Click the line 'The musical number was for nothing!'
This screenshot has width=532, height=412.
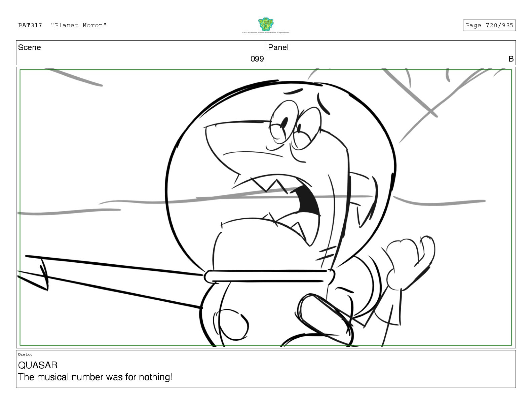pos(95,377)
